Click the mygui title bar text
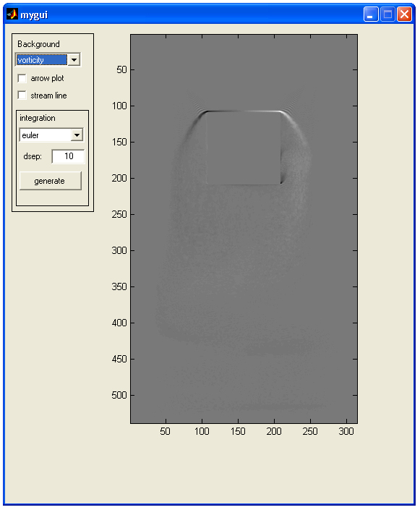 (34, 15)
